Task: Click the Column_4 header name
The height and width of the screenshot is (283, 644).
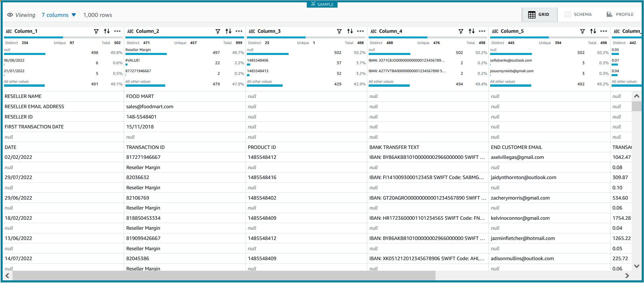Action: [x=391, y=31]
